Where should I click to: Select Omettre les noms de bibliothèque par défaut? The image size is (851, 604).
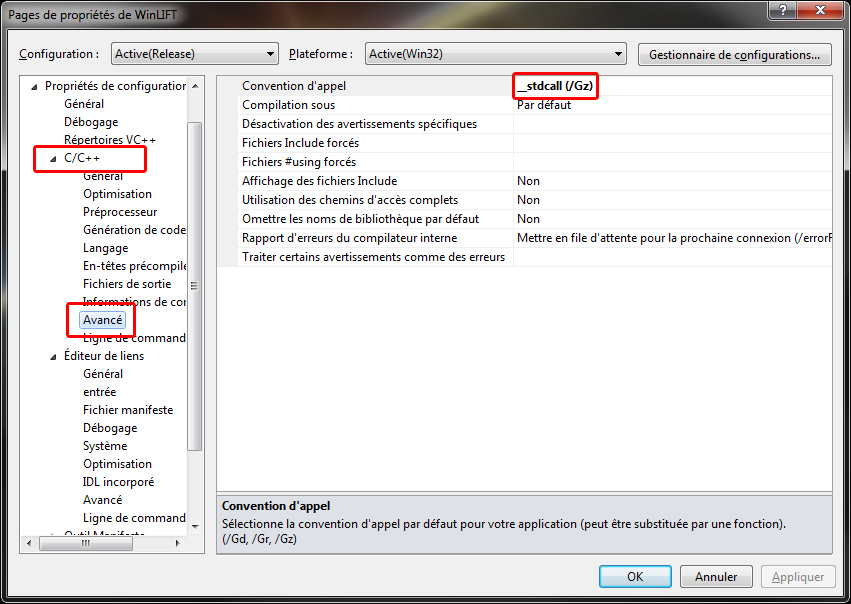click(360, 219)
